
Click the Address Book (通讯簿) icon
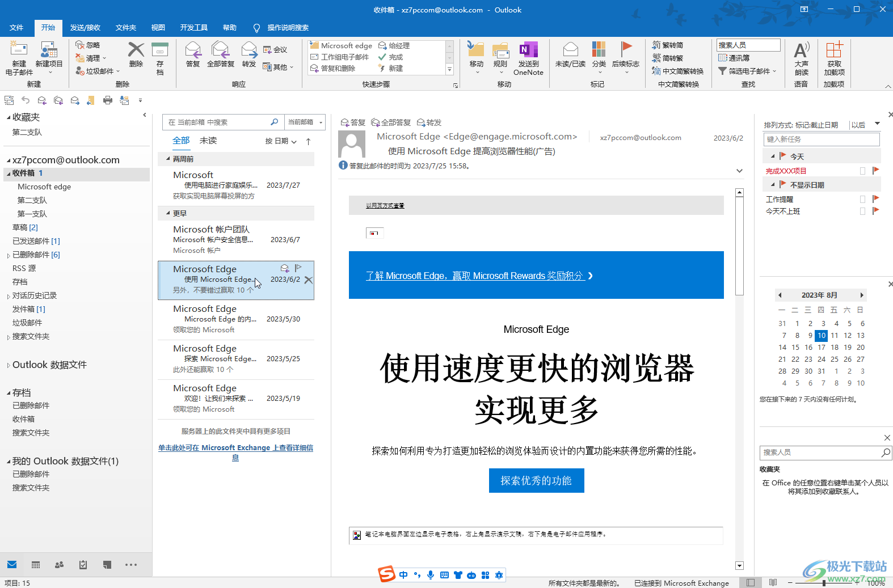(734, 58)
